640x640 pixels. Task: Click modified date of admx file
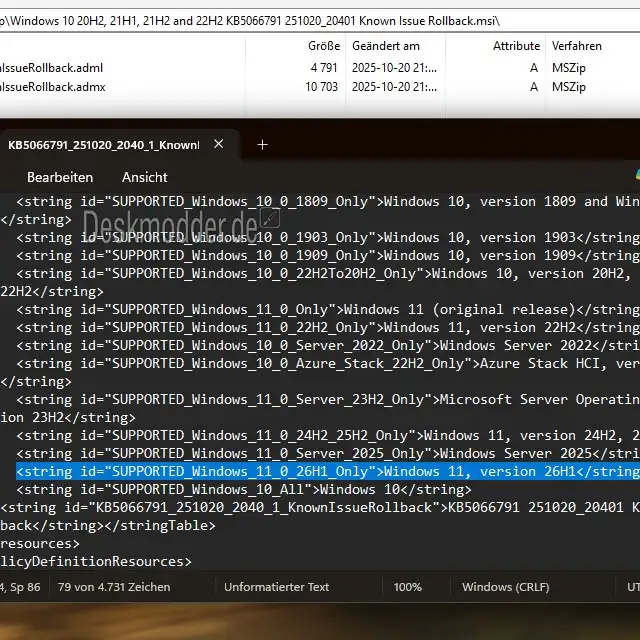point(394,87)
